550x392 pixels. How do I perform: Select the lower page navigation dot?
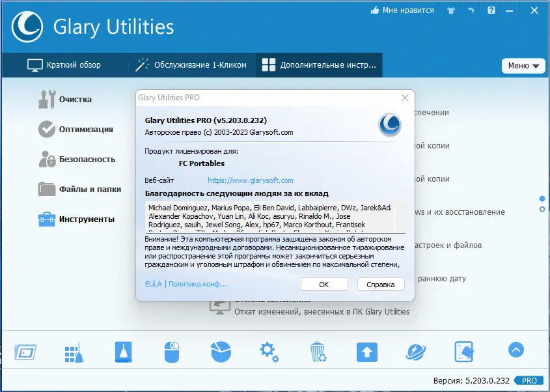click(x=541, y=210)
